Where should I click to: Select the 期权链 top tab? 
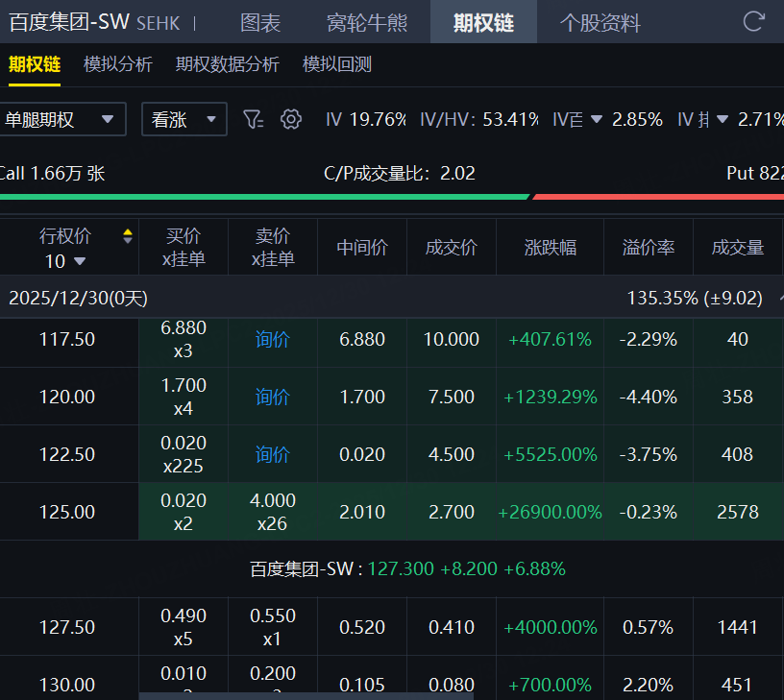pos(483,22)
